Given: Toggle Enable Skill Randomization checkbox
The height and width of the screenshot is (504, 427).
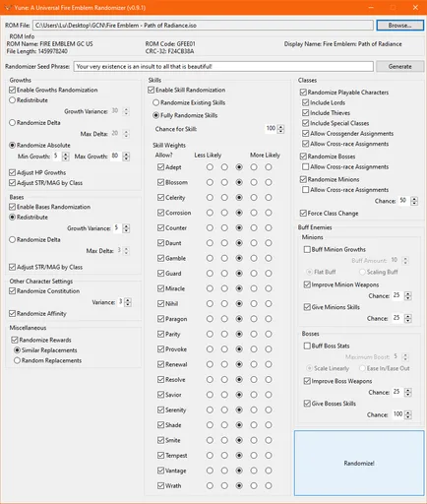Looking at the screenshot, I should [152, 90].
